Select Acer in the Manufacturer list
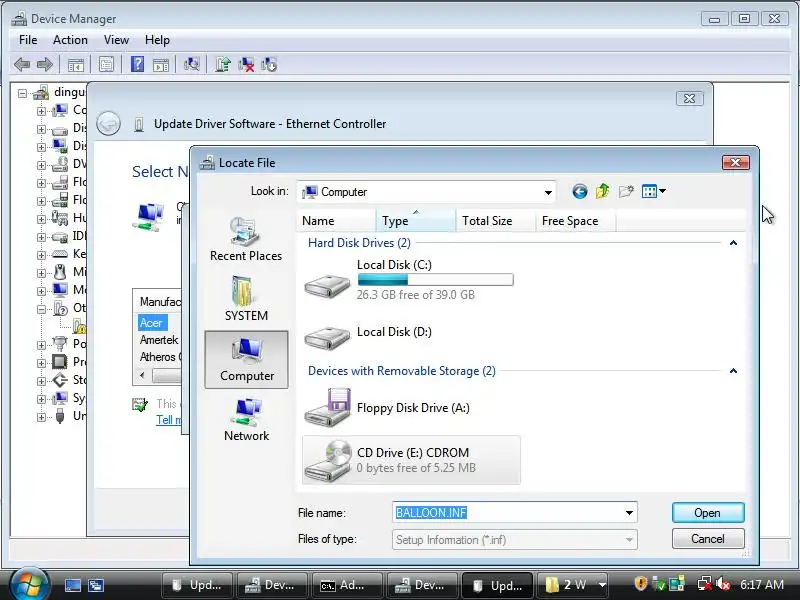 pyautogui.click(x=151, y=323)
